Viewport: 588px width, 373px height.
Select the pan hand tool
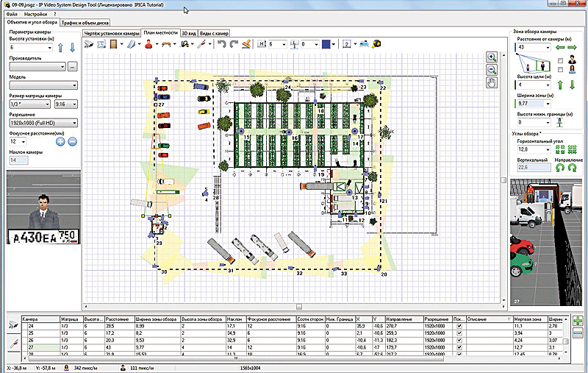pos(492,82)
